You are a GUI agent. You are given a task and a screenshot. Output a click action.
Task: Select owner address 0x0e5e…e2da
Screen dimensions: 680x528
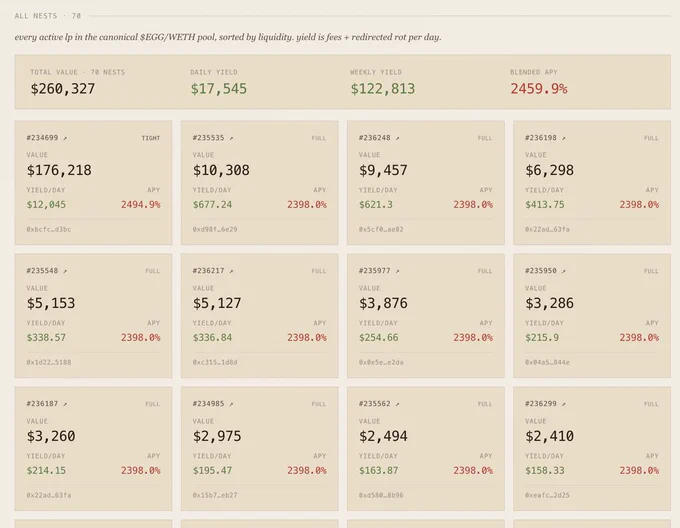coord(381,362)
